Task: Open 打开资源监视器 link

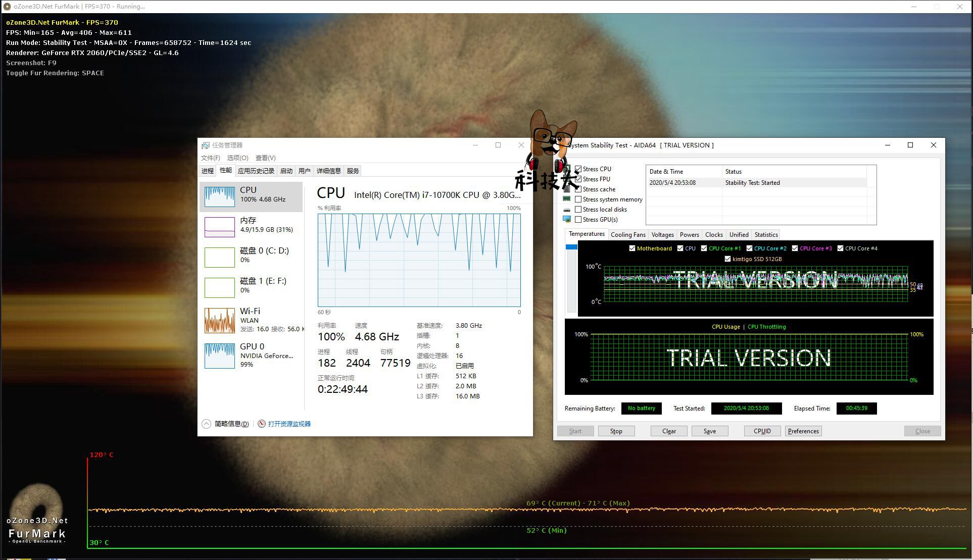Action: (289, 424)
